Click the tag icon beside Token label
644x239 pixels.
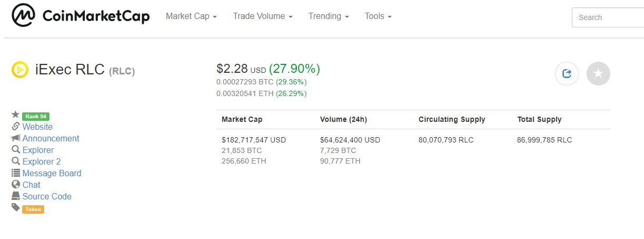16,208
